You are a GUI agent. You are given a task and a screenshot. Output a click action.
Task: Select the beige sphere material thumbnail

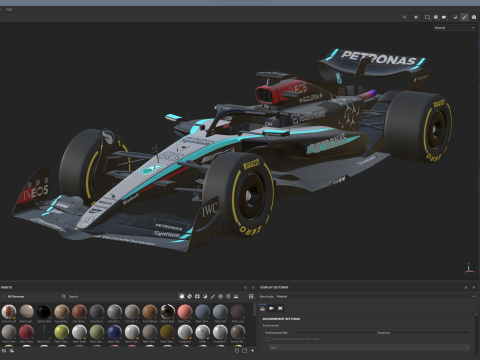(x=27, y=312)
